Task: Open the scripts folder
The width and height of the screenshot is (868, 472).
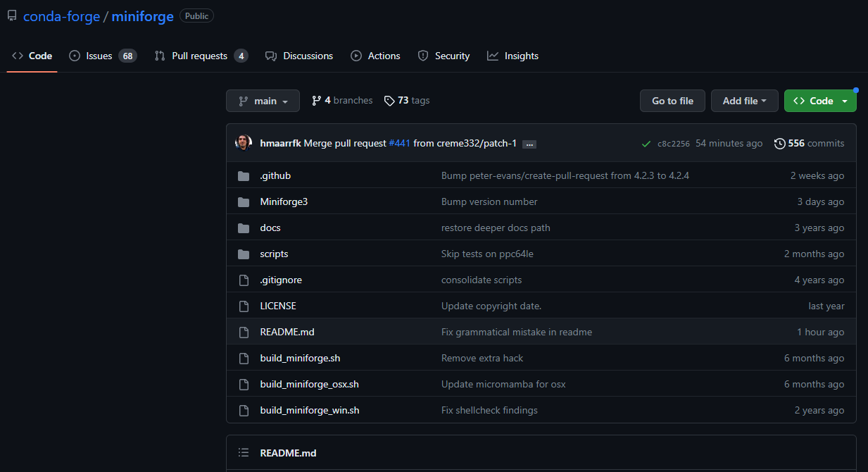Action: tap(274, 254)
